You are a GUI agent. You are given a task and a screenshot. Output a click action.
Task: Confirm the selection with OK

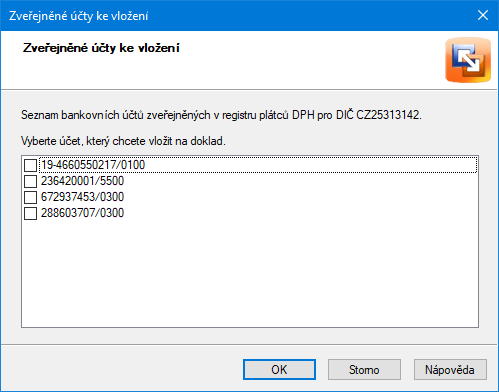point(279,369)
